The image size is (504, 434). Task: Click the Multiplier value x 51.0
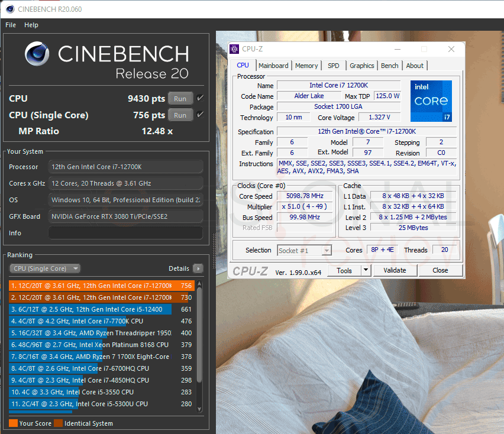click(305, 206)
